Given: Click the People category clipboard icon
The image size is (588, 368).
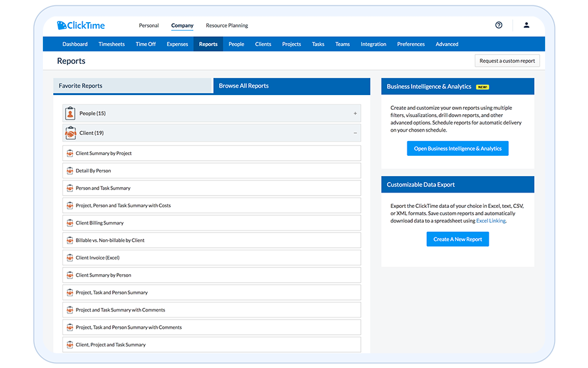Looking at the screenshot, I should [x=70, y=113].
